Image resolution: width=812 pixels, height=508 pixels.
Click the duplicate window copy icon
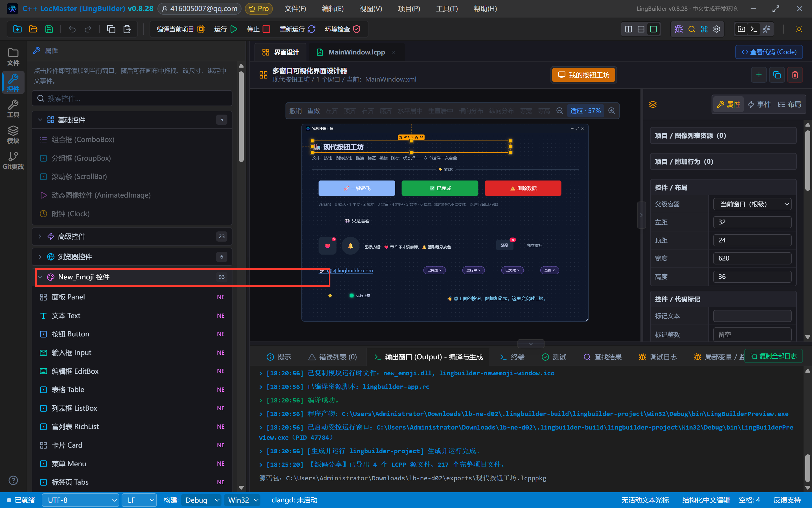pos(777,75)
